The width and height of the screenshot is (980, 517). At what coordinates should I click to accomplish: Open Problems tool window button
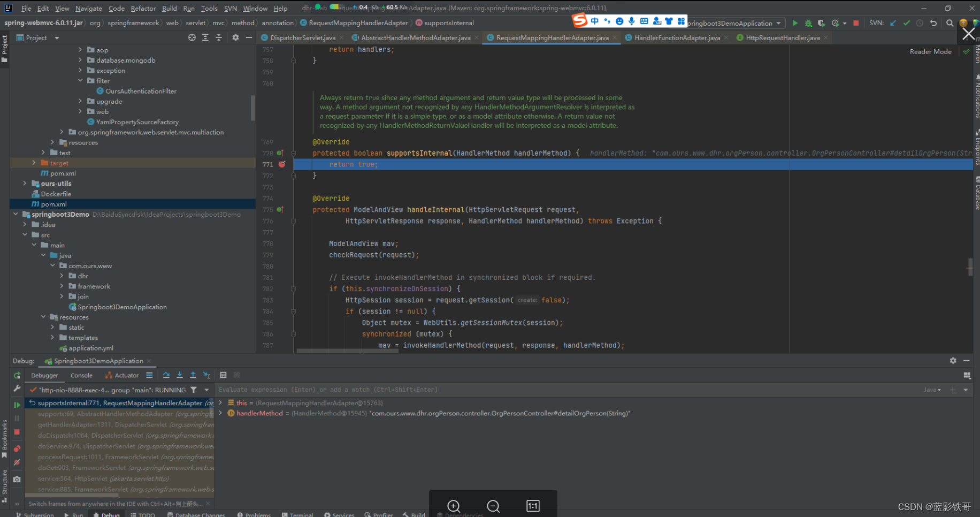254,515
